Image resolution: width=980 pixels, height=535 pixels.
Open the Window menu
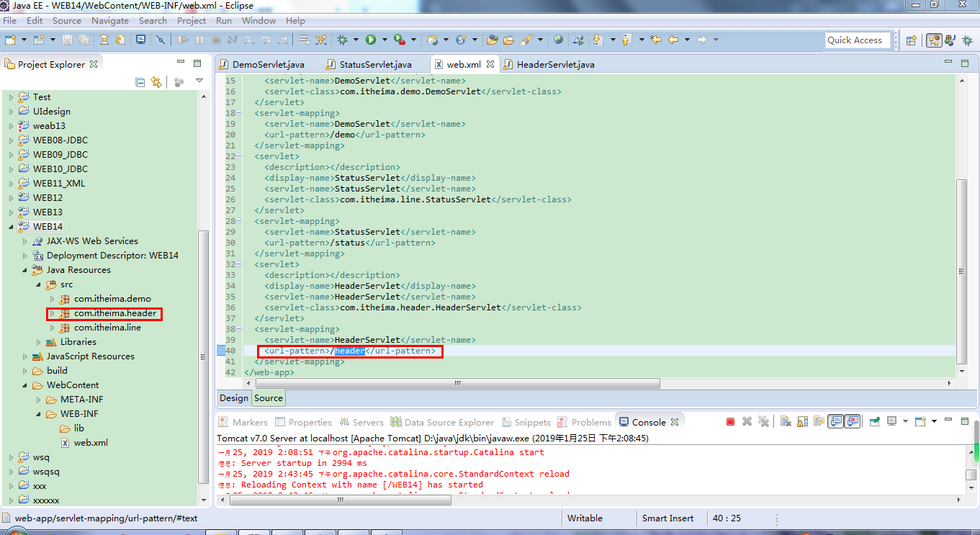tap(259, 21)
